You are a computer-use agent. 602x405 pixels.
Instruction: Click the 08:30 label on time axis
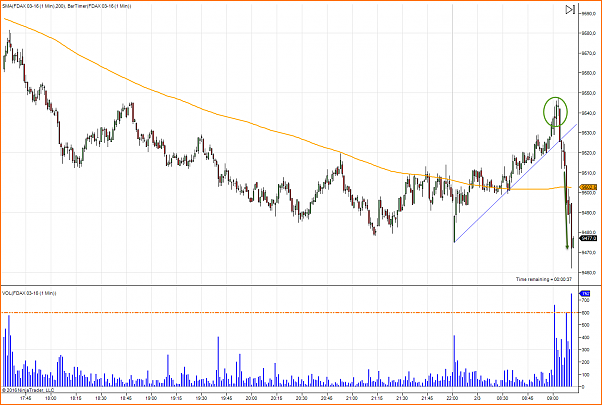click(x=503, y=398)
